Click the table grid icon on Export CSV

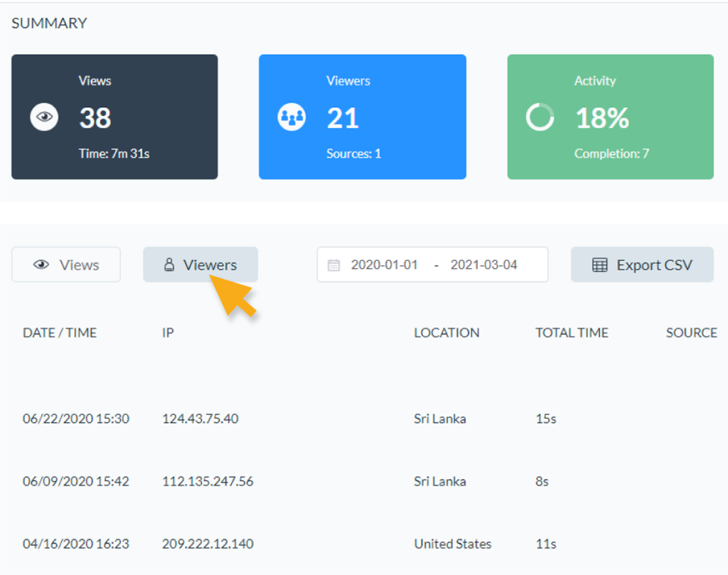point(600,265)
